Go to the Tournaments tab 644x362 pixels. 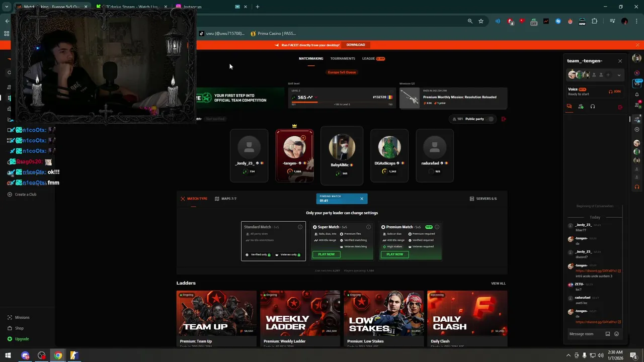coord(343,59)
